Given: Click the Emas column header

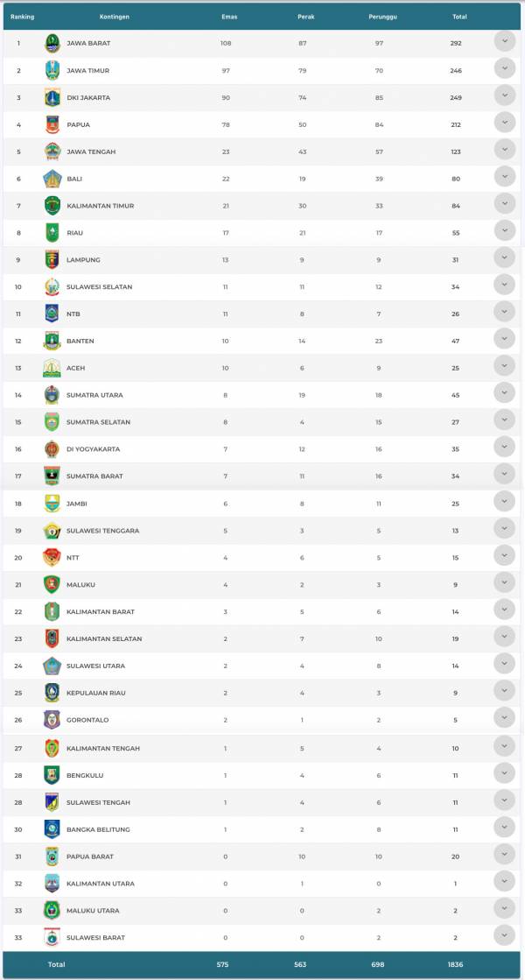Looking at the screenshot, I should (228, 17).
